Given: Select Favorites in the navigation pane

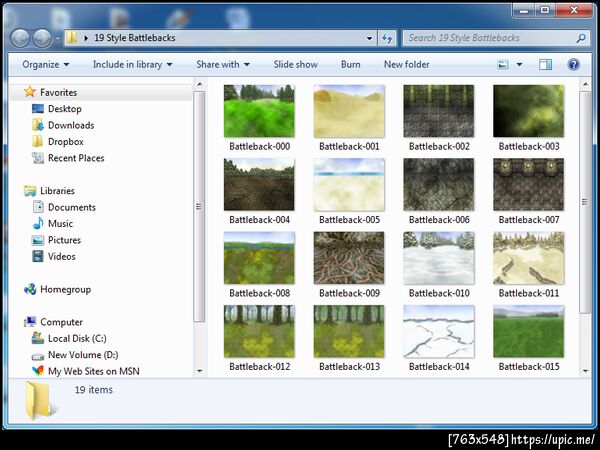Looking at the screenshot, I should (58, 92).
